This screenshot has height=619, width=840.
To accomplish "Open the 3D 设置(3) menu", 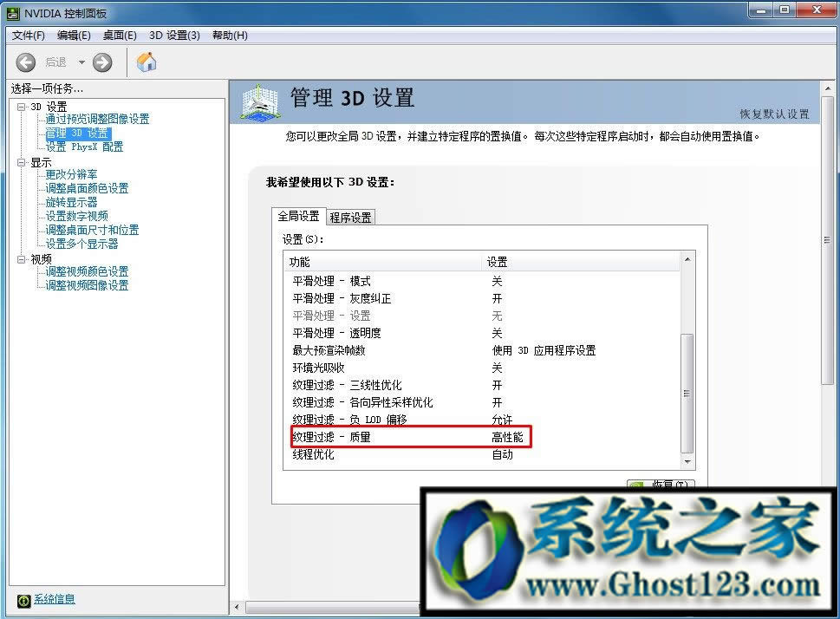I will (174, 36).
